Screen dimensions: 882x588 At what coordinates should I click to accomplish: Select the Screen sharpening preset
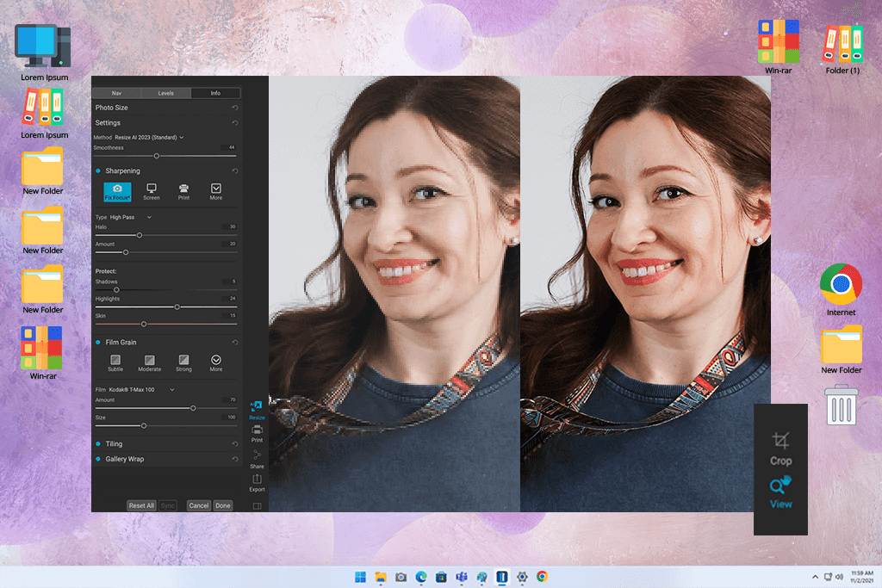[x=152, y=192]
